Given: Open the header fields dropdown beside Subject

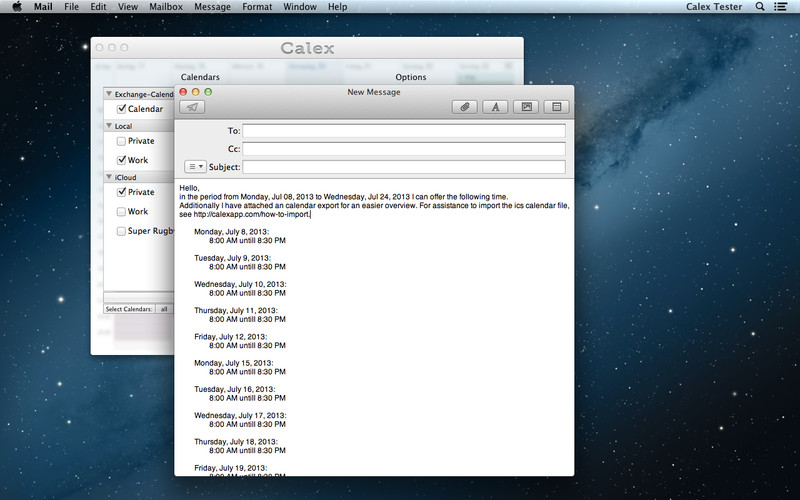Looking at the screenshot, I should (x=195, y=167).
